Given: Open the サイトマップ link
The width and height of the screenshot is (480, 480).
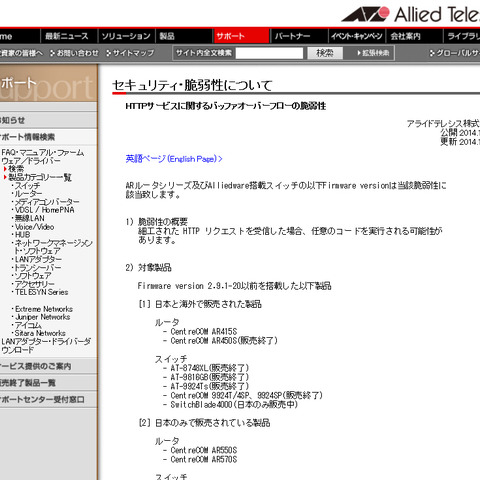Looking at the screenshot, I should pyautogui.click(x=130, y=53).
